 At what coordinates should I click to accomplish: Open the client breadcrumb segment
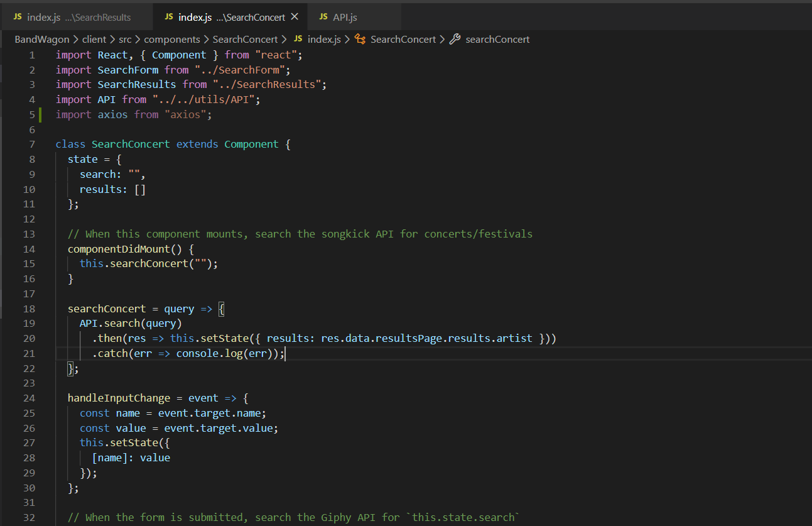point(94,39)
